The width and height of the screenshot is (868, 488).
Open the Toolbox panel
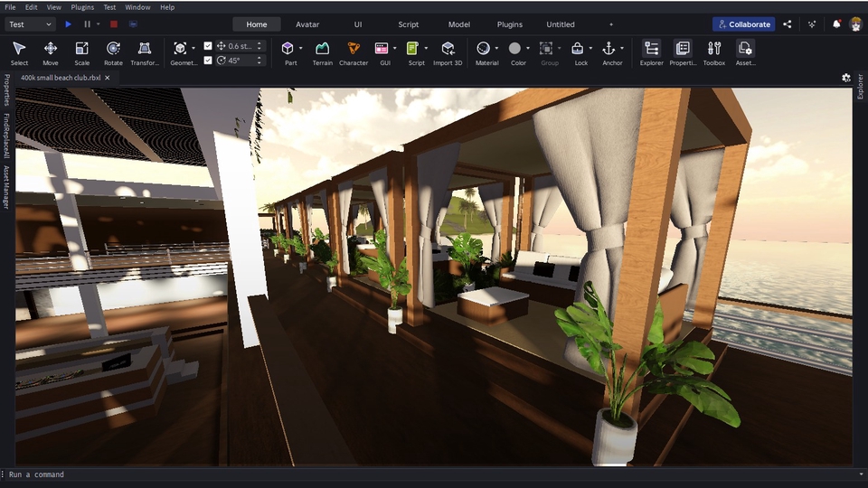tap(714, 52)
